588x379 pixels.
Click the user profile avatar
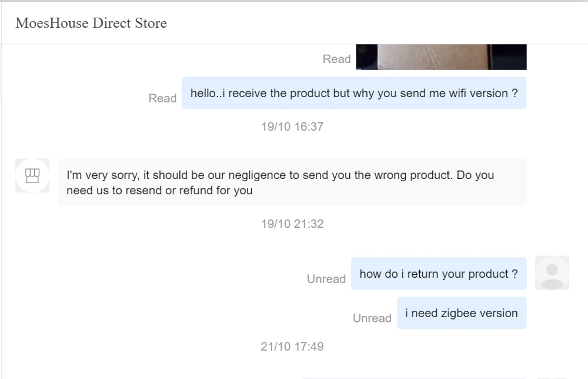[x=552, y=272]
